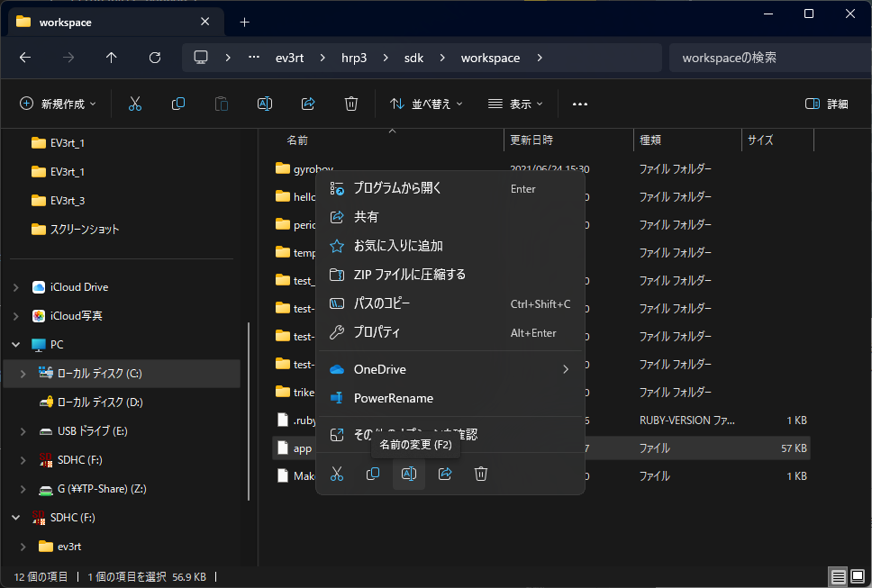This screenshot has height=588, width=872.
Task: Click the Share icon in the toolbar
Action: (308, 104)
